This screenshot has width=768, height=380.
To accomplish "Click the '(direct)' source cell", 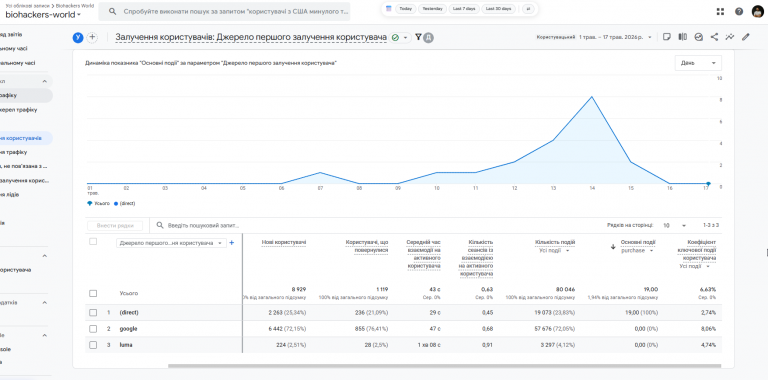I will click(129, 312).
